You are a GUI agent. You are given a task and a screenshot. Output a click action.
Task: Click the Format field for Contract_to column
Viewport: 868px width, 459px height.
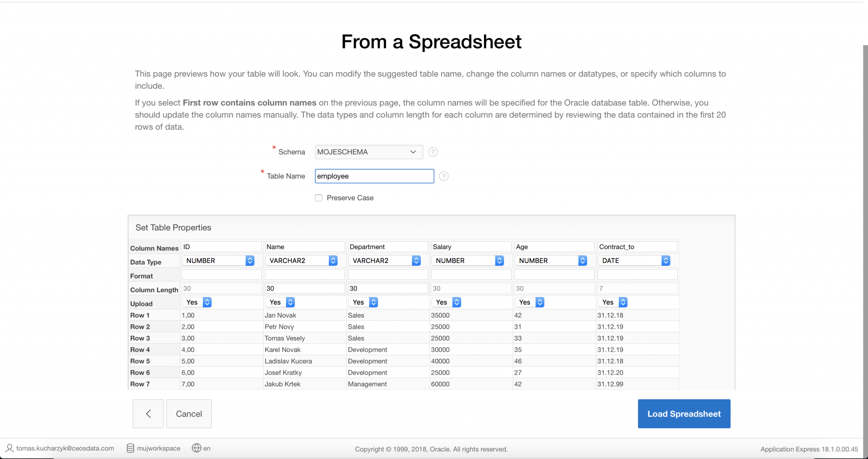[x=637, y=275]
